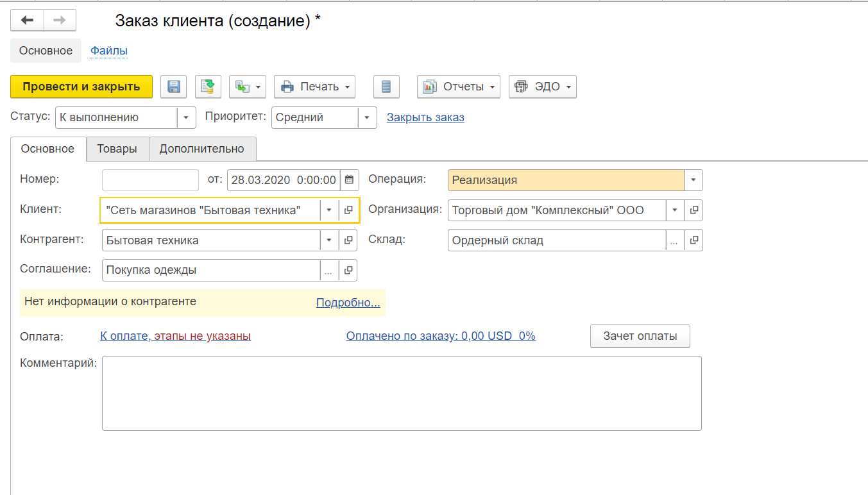The height and width of the screenshot is (495, 868).
Task: Click the Зачет оплаты button
Action: [x=640, y=336]
